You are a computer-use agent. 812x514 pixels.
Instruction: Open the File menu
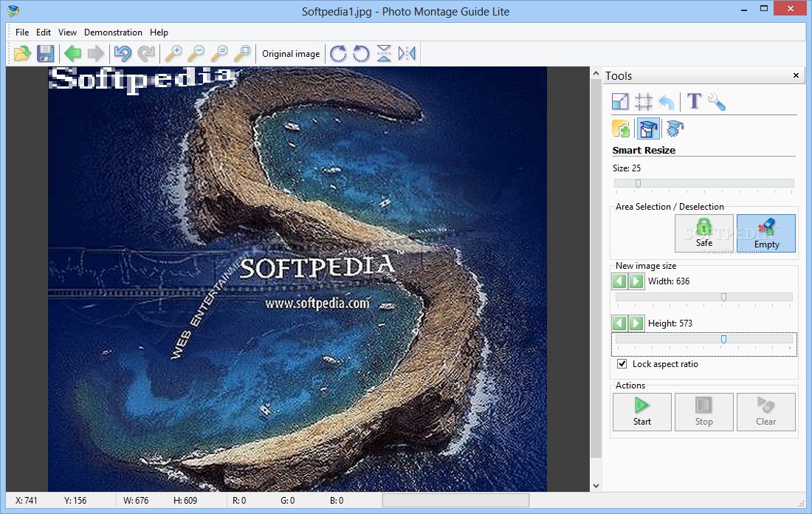tap(22, 32)
